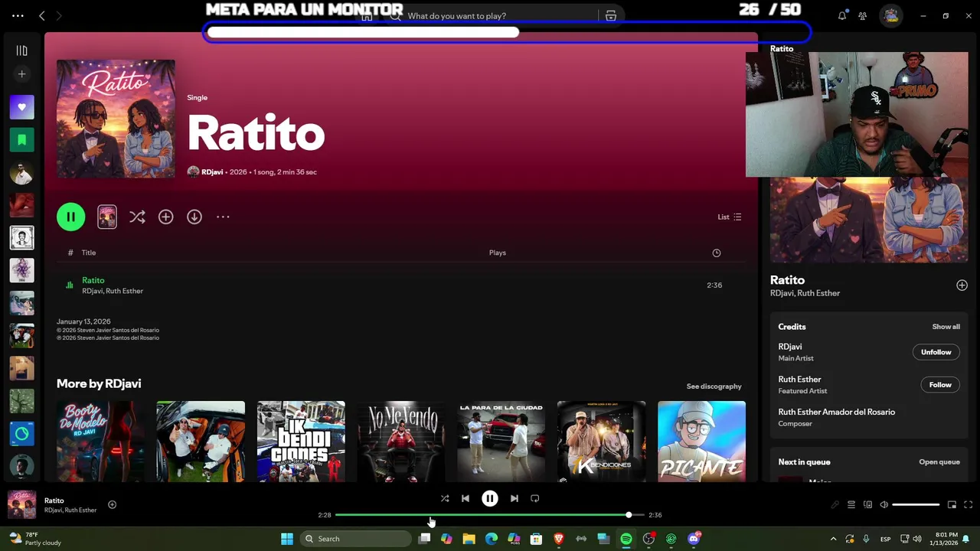Open the See discography link
Image resolution: width=980 pixels, height=551 pixels.
714,386
